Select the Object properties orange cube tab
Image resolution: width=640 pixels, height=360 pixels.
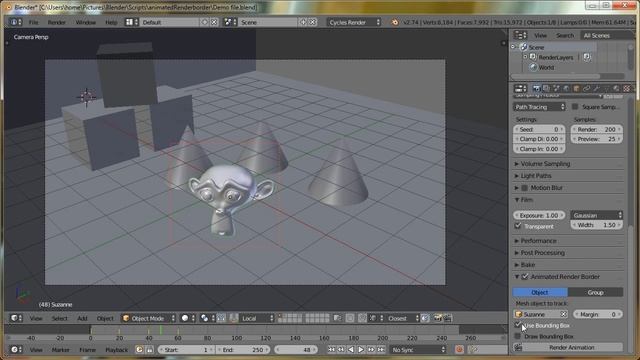point(576,89)
